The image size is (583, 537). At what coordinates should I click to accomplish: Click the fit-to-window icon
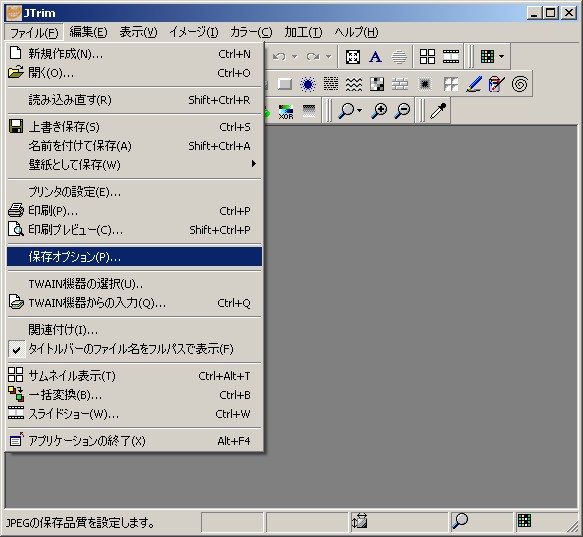point(352,57)
